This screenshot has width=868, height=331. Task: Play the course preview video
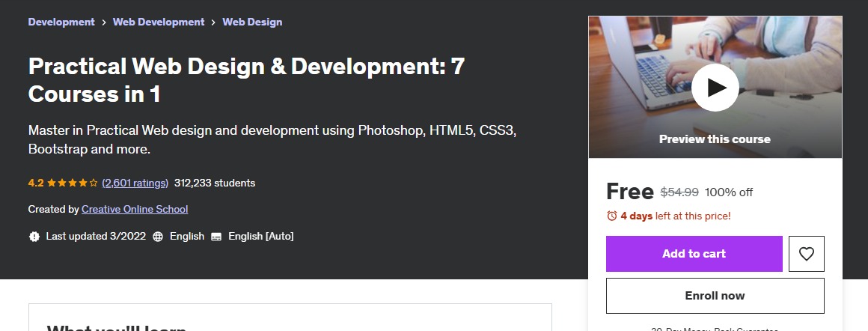point(715,88)
